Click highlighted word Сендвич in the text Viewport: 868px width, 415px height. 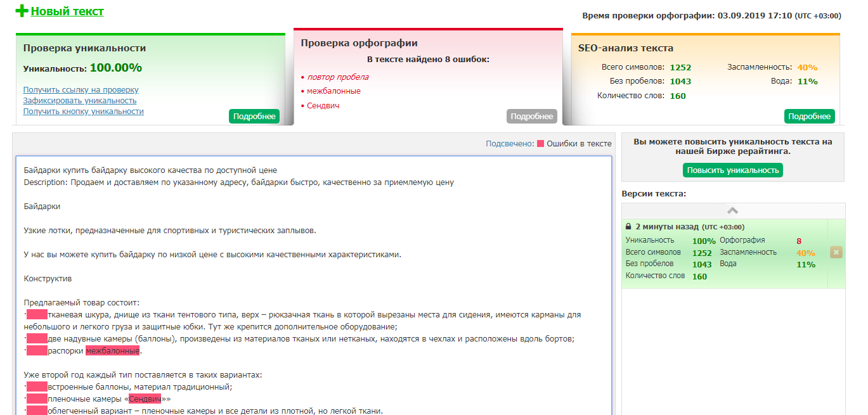145,399
